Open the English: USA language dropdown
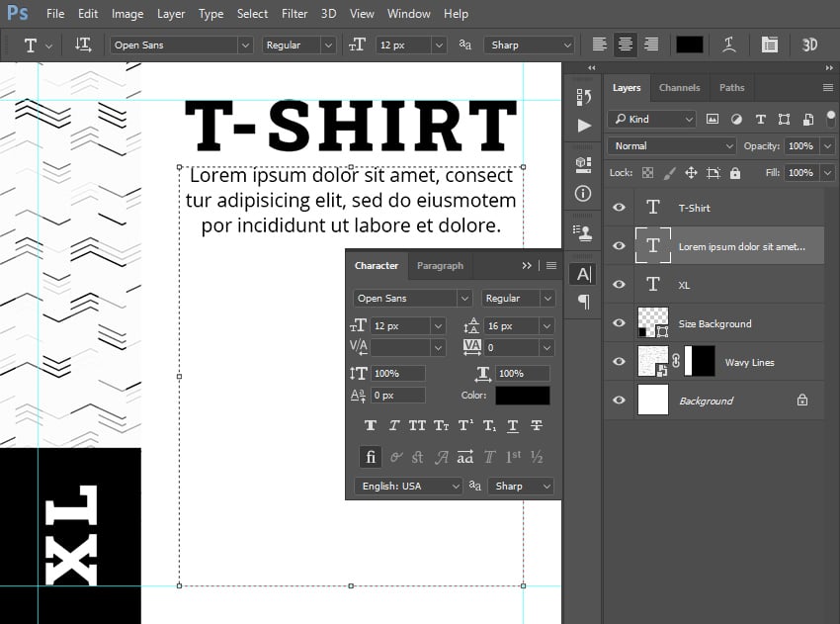This screenshot has width=840, height=624. tap(406, 486)
